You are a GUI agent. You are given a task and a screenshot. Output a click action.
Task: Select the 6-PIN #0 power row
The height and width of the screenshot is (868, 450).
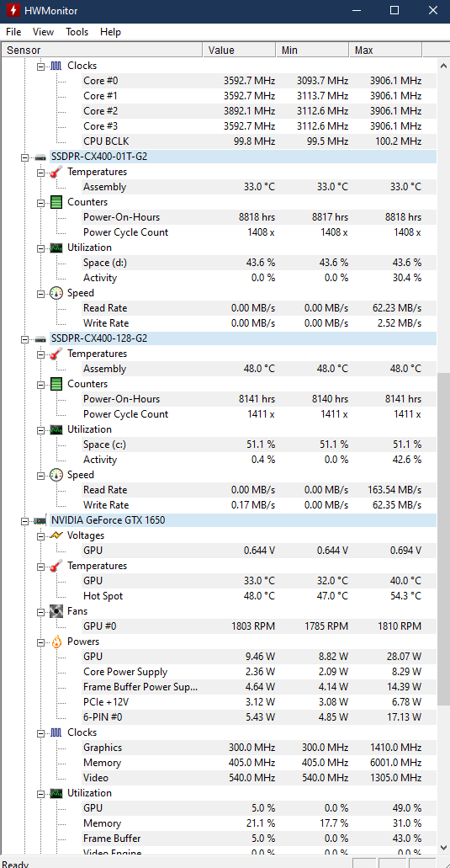click(x=259, y=717)
